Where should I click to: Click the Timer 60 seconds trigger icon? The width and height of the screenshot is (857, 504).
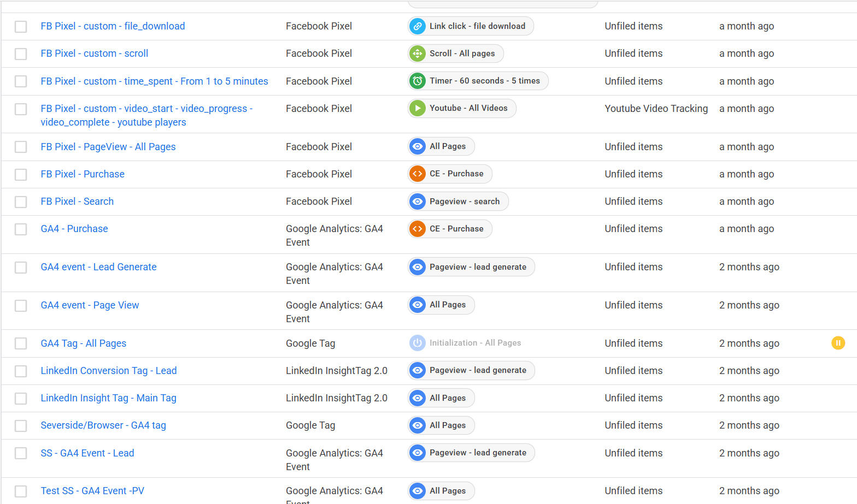point(418,81)
